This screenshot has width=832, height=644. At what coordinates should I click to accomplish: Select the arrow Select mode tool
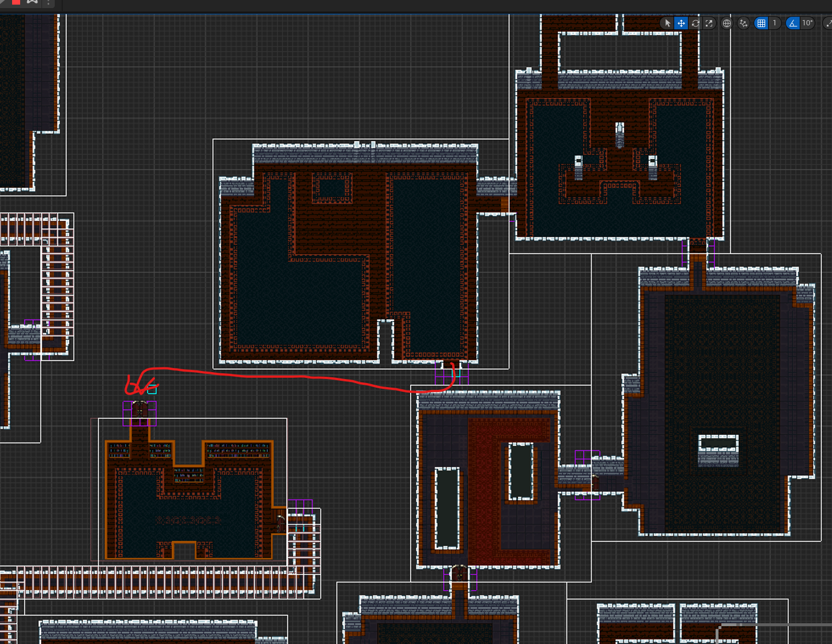click(667, 23)
